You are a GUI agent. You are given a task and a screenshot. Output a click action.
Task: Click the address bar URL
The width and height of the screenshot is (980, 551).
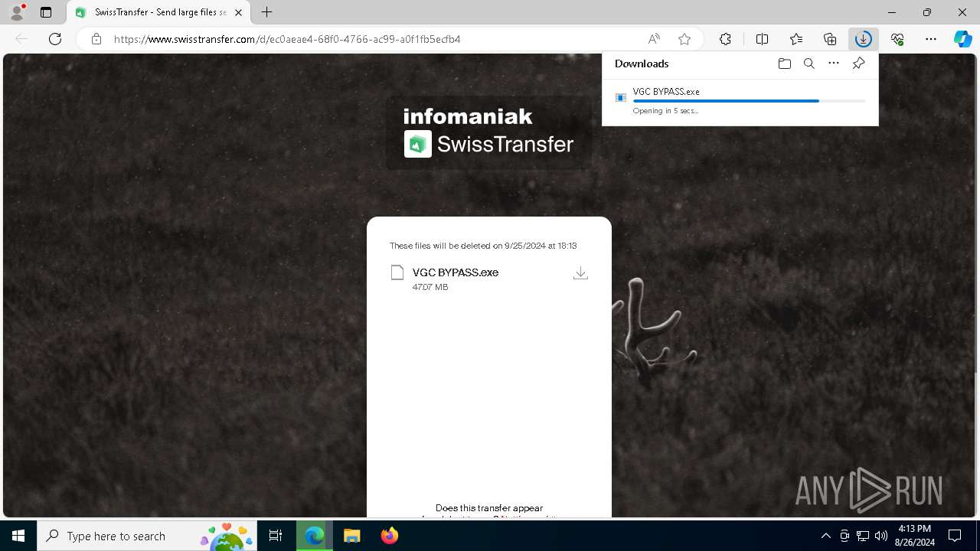click(287, 39)
